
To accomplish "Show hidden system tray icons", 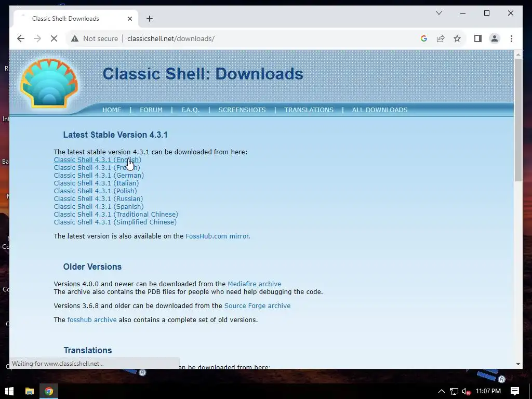I will (x=442, y=391).
